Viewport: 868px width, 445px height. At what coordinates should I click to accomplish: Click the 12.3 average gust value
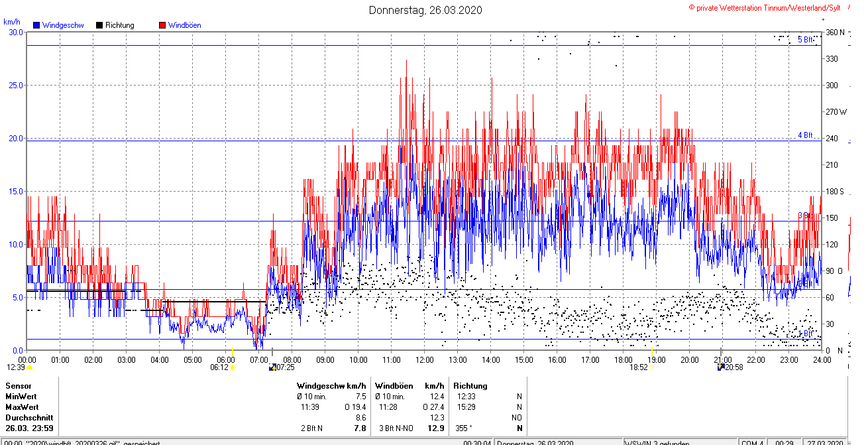(x=437, y=418)
